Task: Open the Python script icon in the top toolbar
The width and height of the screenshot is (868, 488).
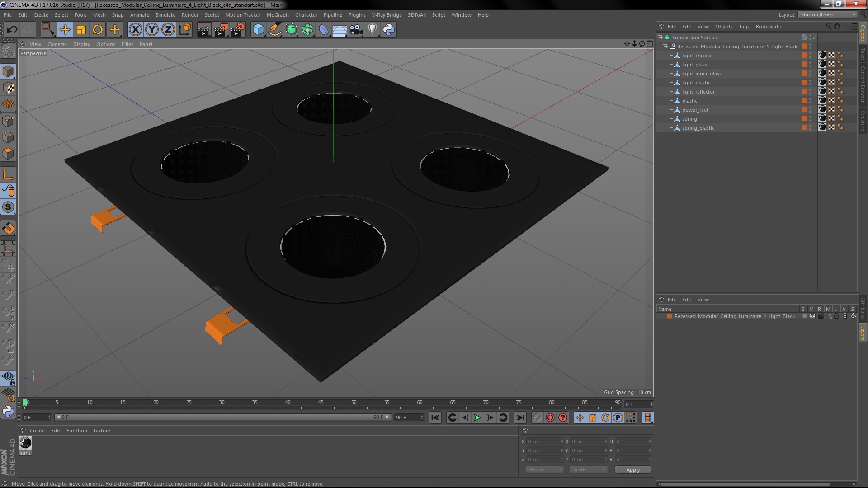Action: pos(389,30)
